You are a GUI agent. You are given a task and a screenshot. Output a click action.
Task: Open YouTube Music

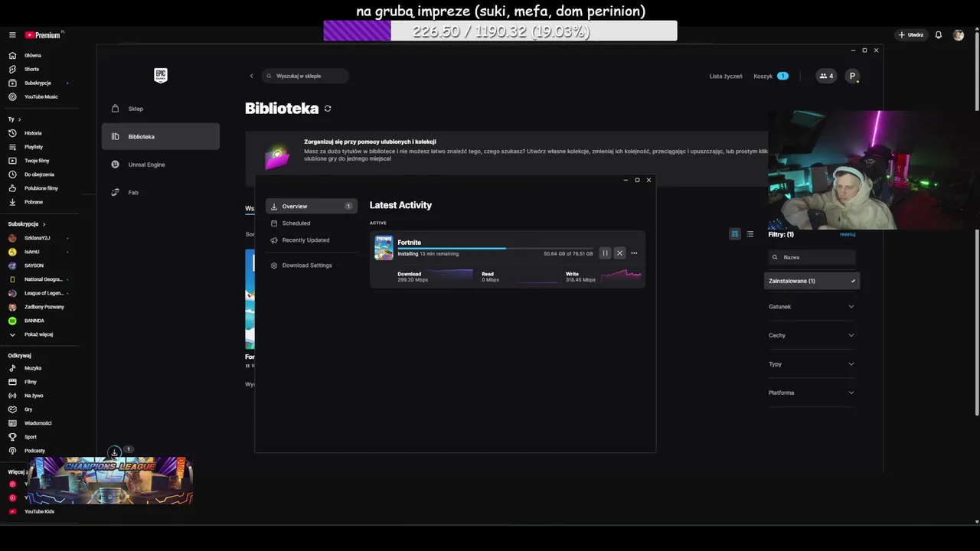[40, 97]
